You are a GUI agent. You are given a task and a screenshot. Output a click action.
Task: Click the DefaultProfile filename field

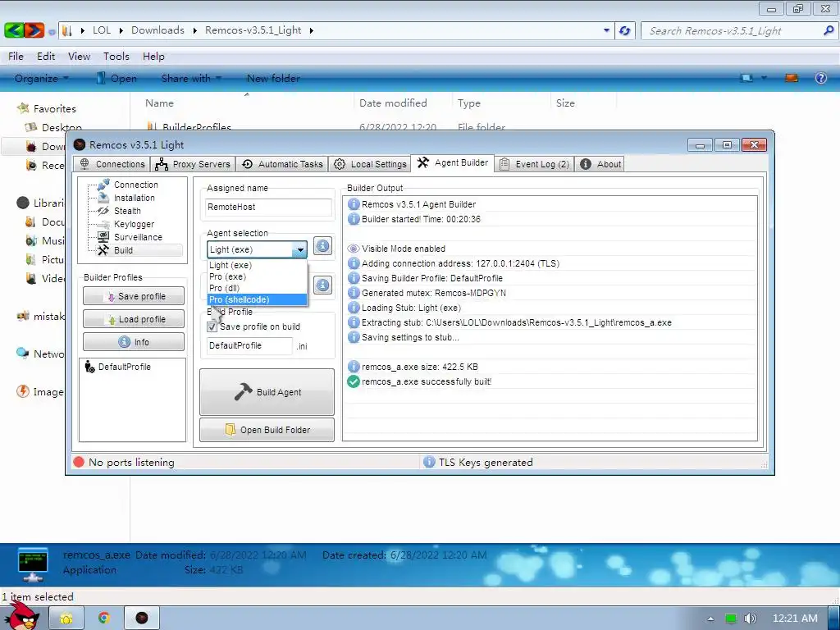coord(249,345)
